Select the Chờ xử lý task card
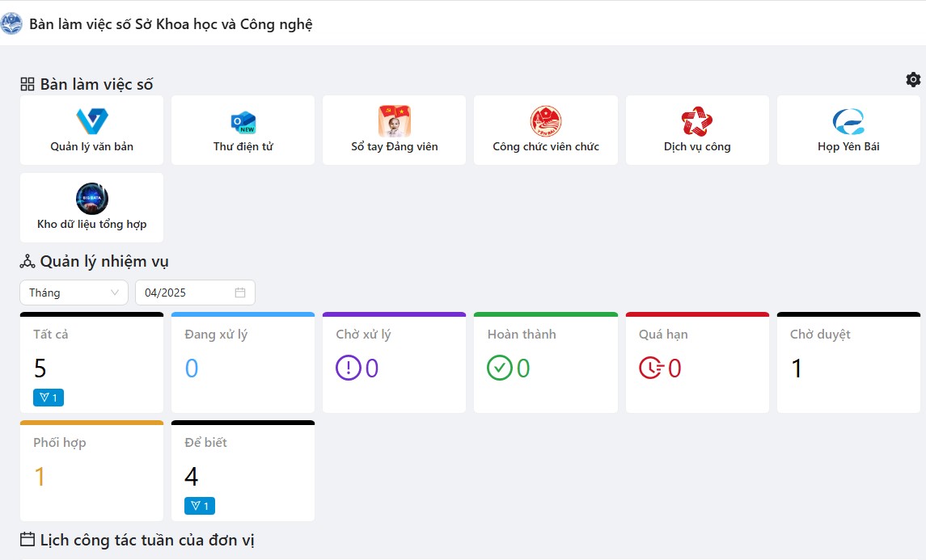Image resolution: width=926 pixels, height=560 pixels. pos(394,362)
